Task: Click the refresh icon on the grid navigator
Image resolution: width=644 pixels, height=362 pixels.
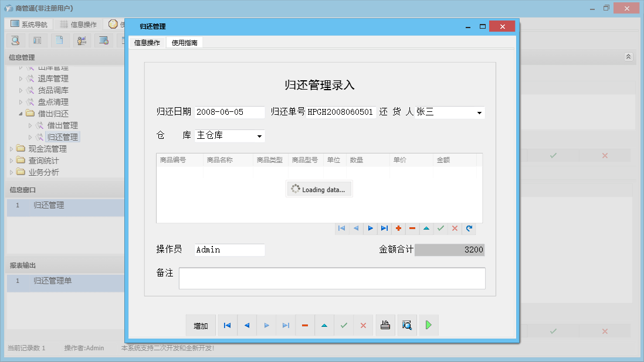Action: [x=469, y=228]
